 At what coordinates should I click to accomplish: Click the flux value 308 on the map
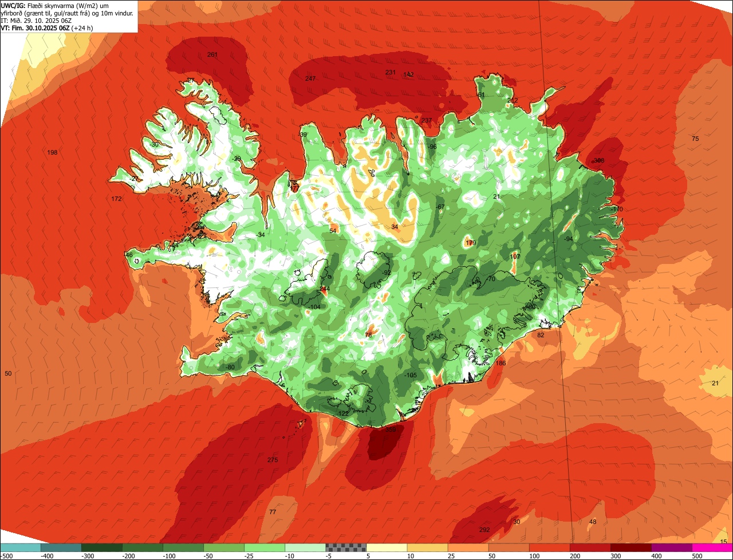[x=599, y=161]
